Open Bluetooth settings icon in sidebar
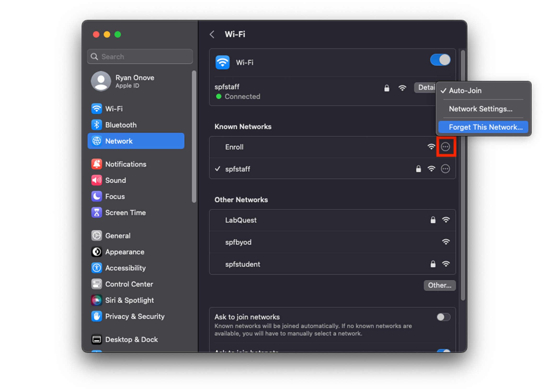549x392 pixels. (x=96, y=125)
